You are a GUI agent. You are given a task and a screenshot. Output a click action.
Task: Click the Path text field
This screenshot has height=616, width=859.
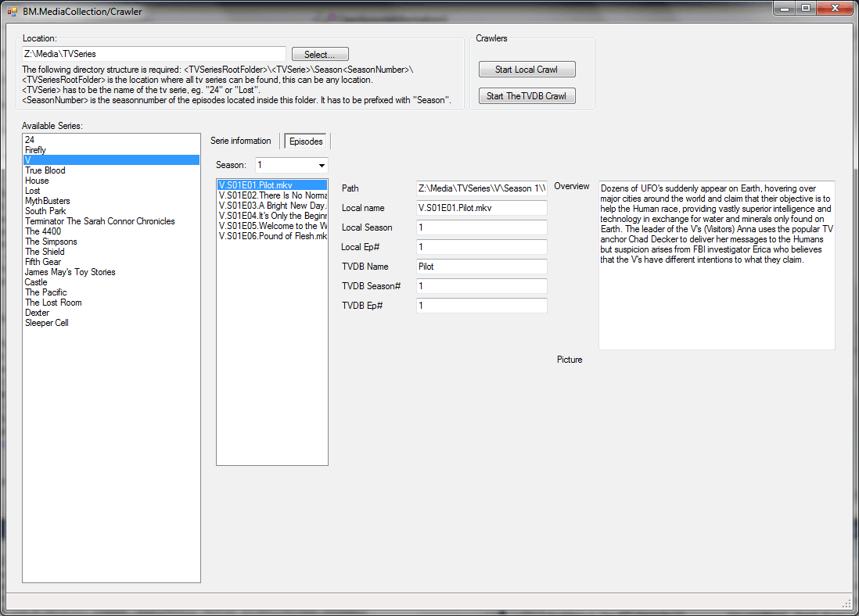[x=482, y=188]
